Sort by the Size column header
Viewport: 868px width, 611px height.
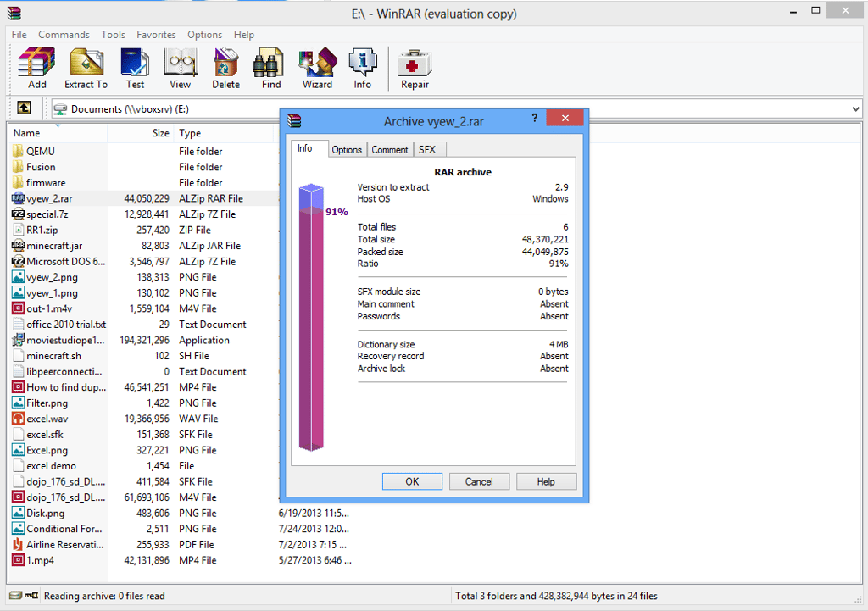[141, 133]
